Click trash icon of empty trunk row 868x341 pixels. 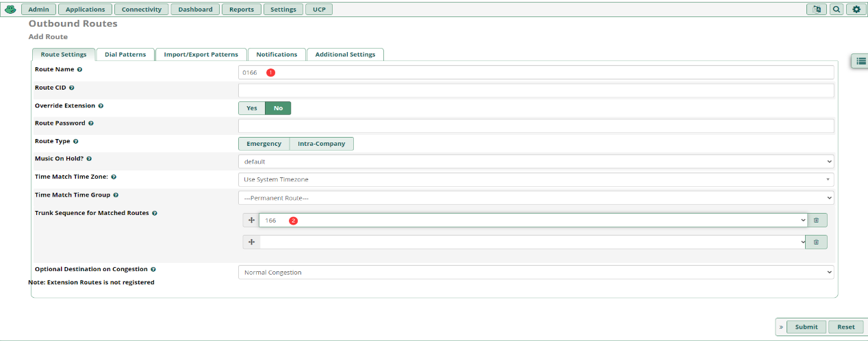coord(816,242)
